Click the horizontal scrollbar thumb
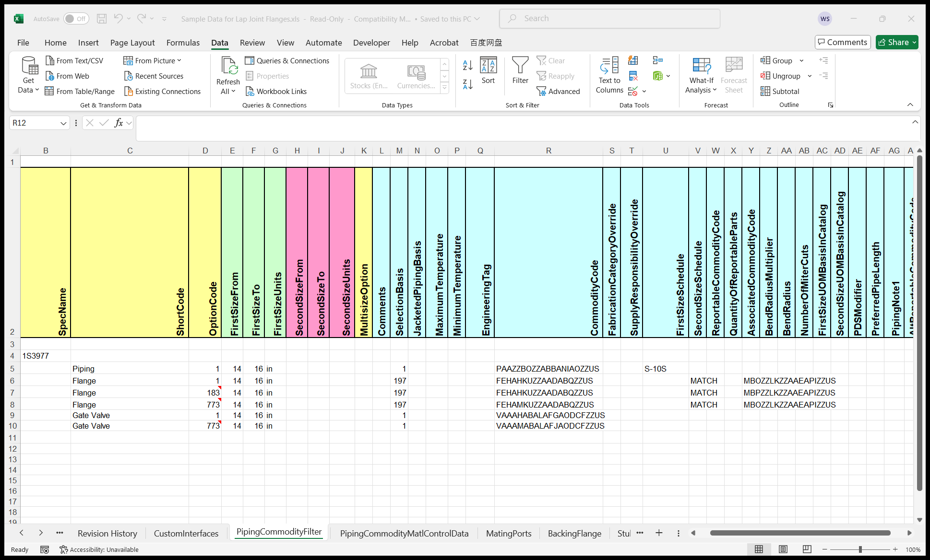Screen dimensions: 930x560 point(800,533)
